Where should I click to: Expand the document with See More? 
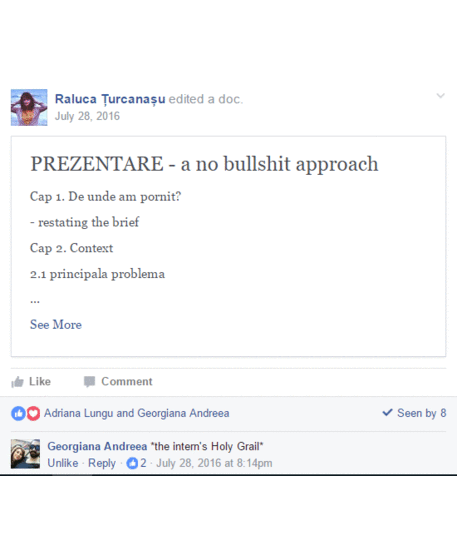(56, 325)
